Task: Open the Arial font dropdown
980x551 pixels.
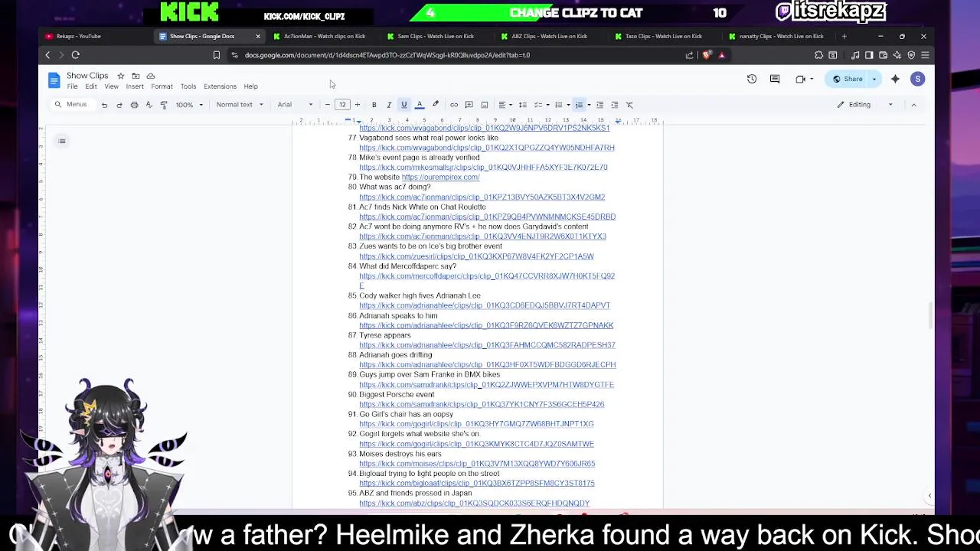Action: click(296, 105)
